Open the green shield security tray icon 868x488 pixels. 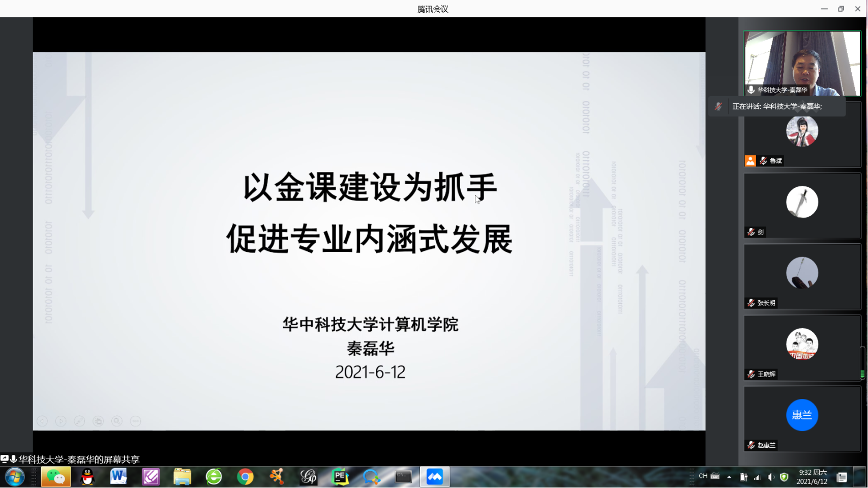[784, 477]
